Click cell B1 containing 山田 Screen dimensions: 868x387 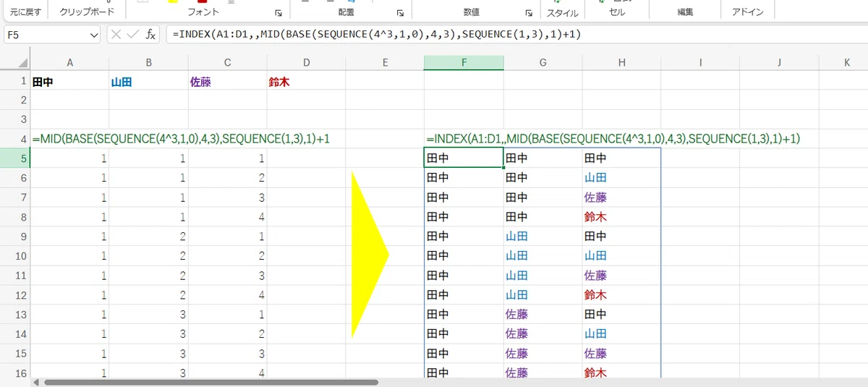(x=148, y=80)
